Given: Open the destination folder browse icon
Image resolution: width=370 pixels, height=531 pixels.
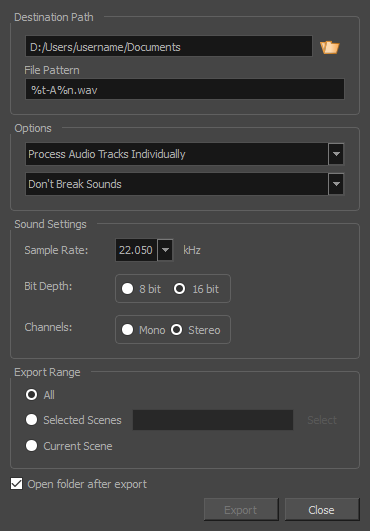Looking at the screenshot, I should pyautogui.click(x=330, y=47).
